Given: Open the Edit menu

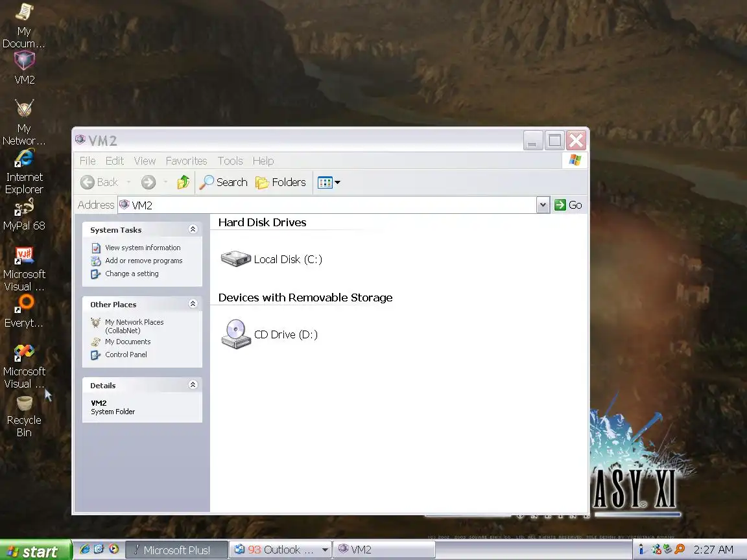Looking at the screenshot, I should pyautogui.click(x=114, y=161).
